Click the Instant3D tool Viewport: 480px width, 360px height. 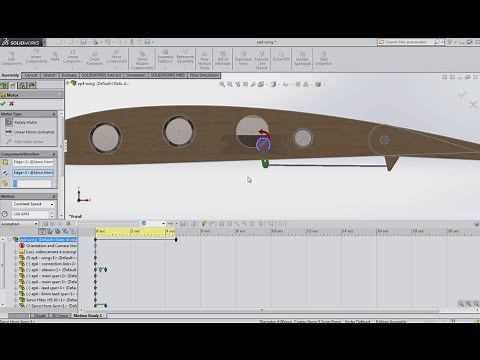[x=281, y=57]
